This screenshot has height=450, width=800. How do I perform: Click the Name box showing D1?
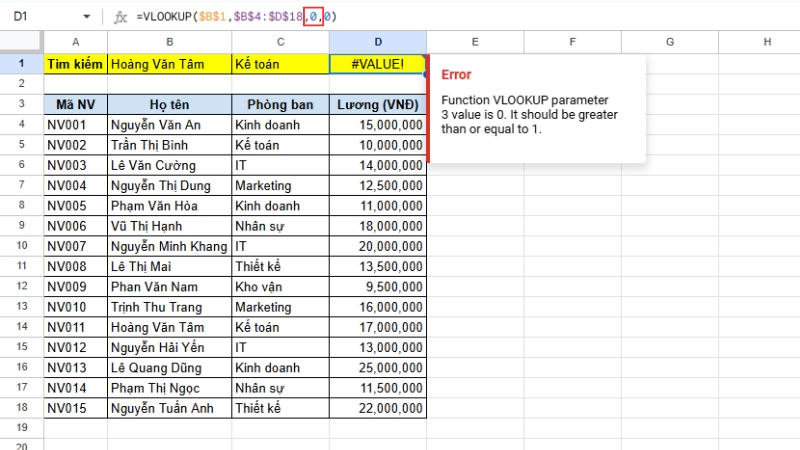40,17
